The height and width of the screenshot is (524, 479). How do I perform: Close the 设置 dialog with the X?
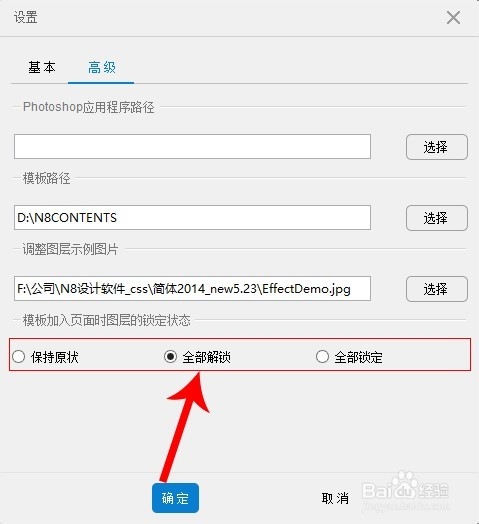coord(453,17)
